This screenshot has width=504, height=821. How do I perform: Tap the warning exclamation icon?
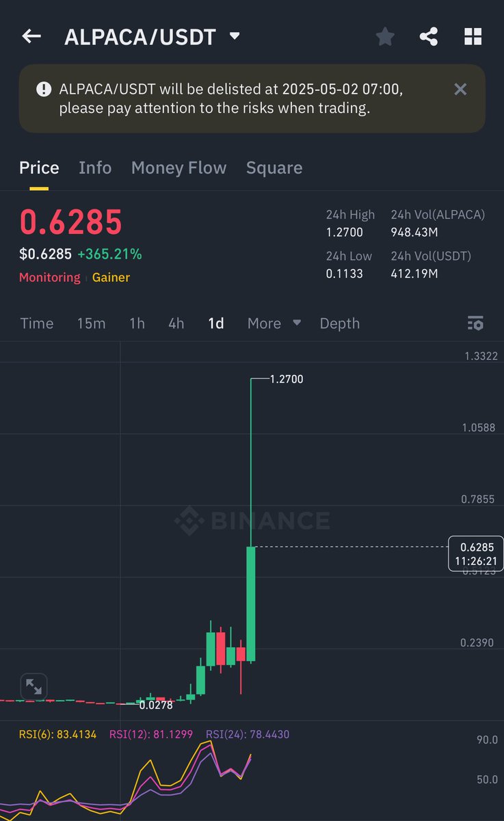pos(44,89)
